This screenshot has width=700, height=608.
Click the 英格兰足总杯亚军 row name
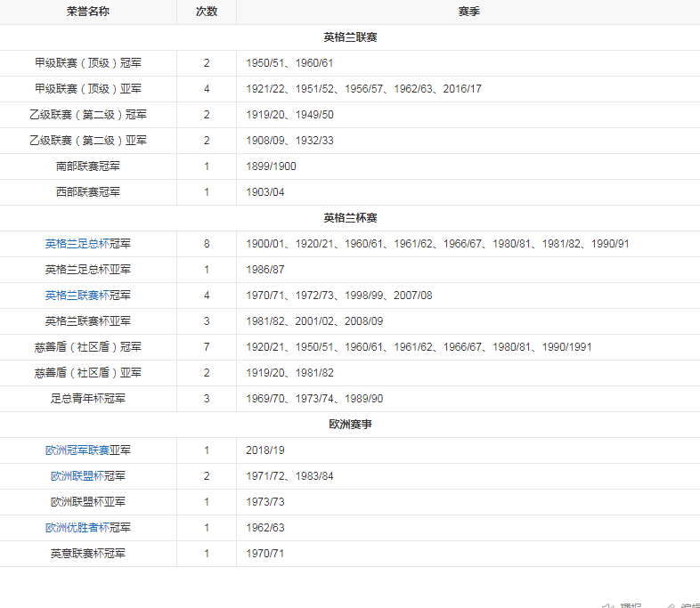(88, 270)
